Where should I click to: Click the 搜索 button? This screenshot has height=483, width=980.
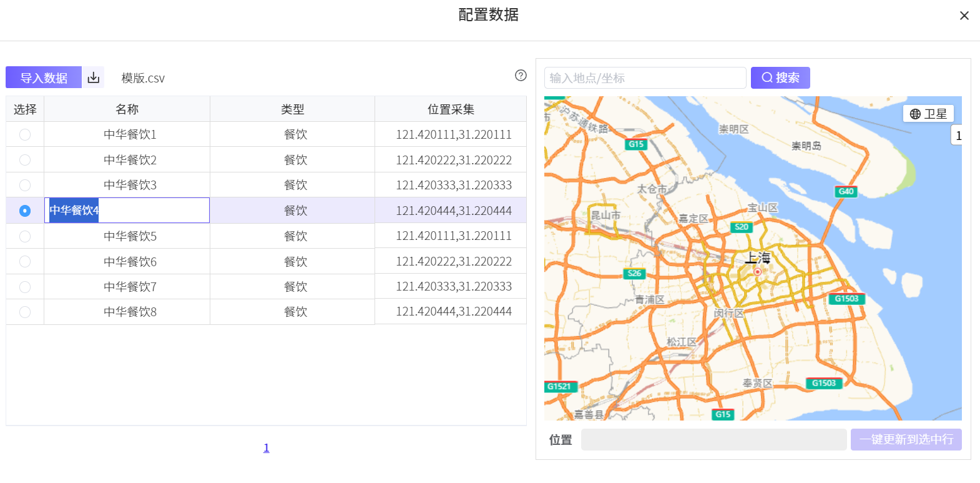click(780, 77)
